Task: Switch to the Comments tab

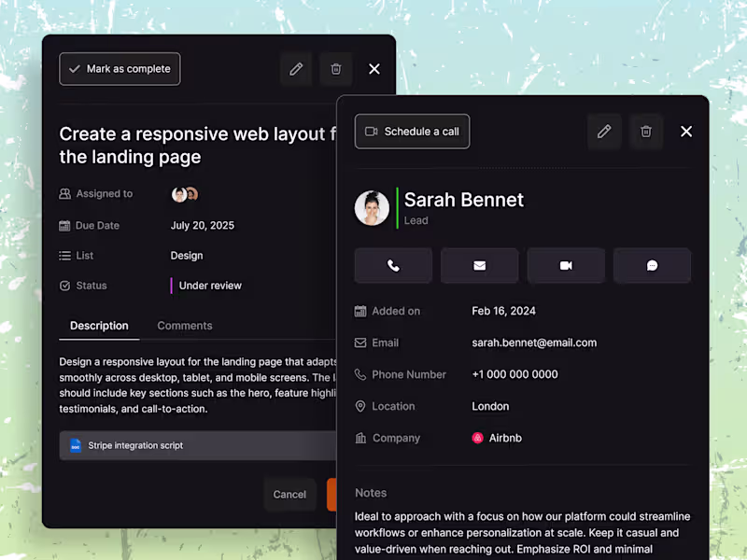Action: (x=185, y=326)
